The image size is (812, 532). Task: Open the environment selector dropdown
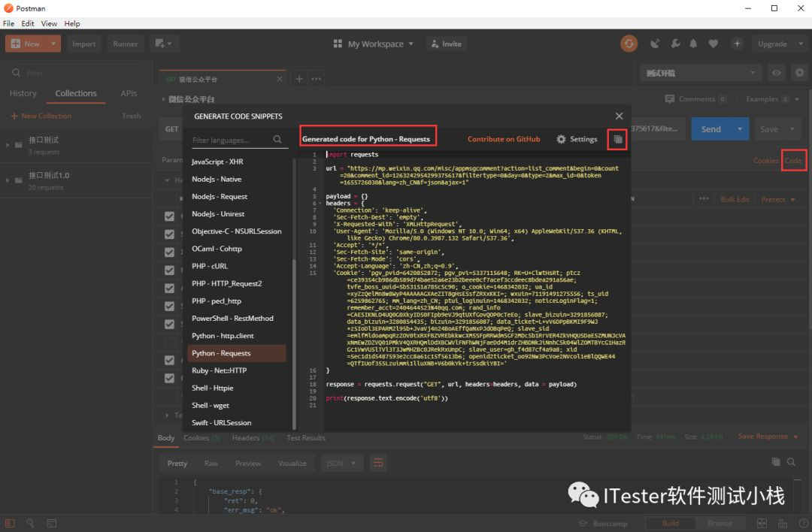click(701, 73)
